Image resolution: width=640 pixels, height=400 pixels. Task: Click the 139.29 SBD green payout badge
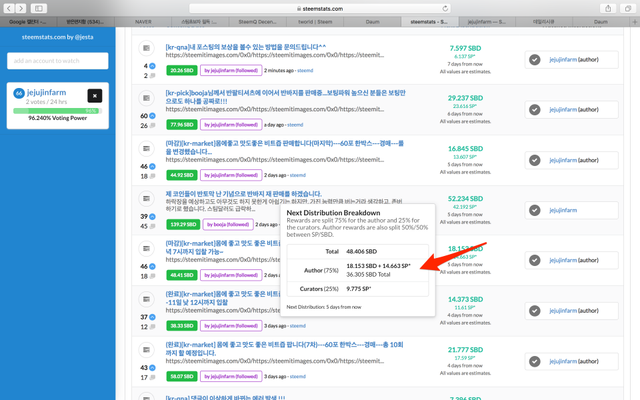click(x=183, y=224)
